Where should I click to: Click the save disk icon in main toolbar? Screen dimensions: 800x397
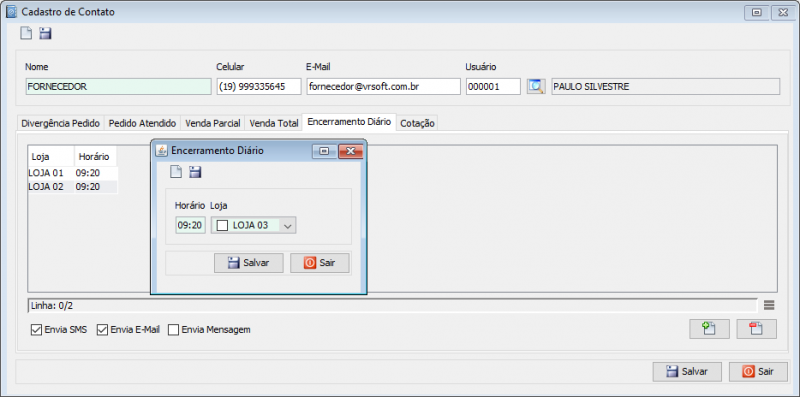pos(45,34)
